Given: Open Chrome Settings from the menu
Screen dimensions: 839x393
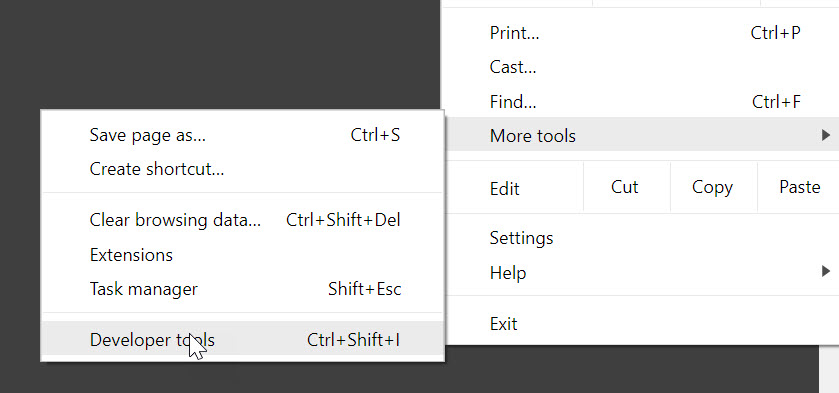Looking at the screenshot, I should point(640,238).
